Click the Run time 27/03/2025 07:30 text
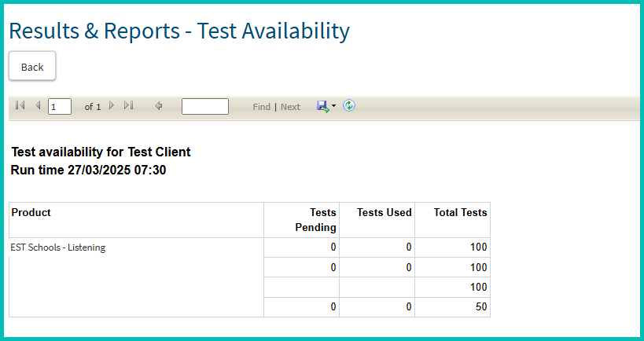Screen dimensions: 644x341 [x=88, y=170]
